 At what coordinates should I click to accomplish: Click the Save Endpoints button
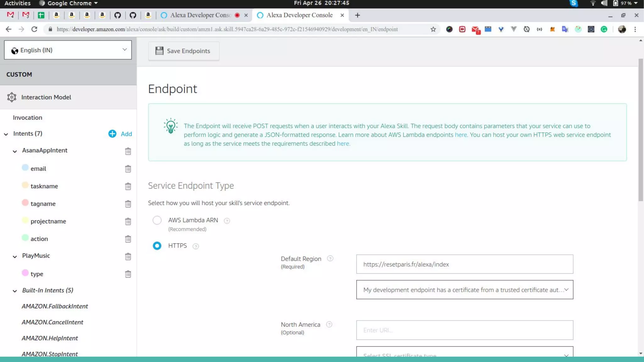coord(184,51)
